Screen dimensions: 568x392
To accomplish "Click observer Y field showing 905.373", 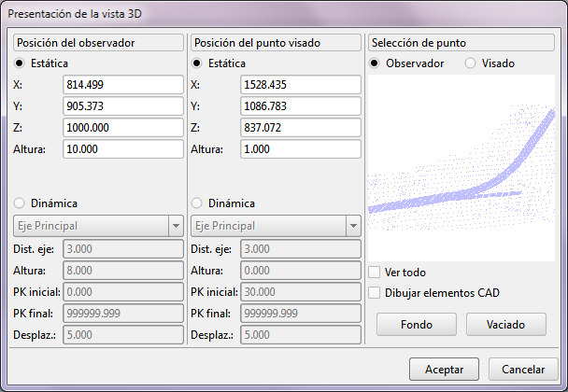I will 122,106.
